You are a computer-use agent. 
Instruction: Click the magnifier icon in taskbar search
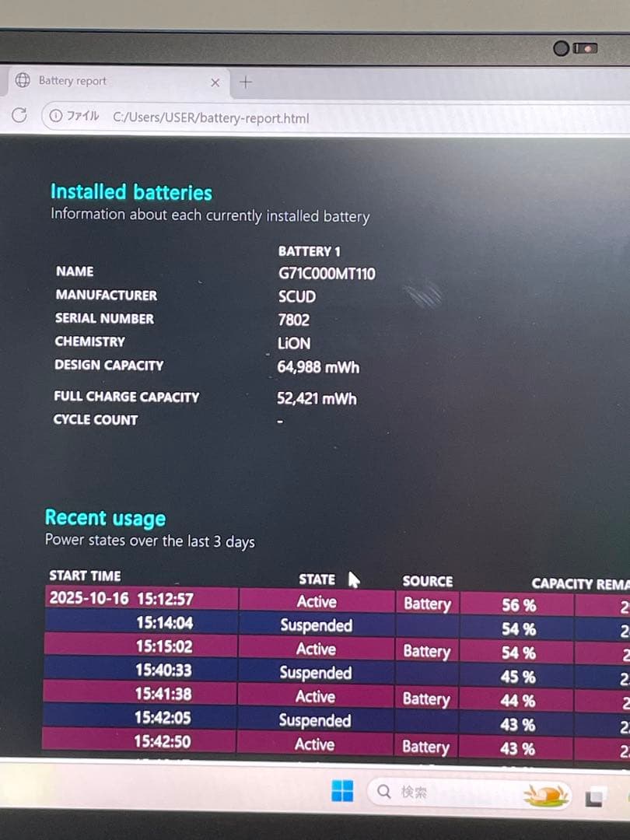pyautogui.click(x=384, y=792)
